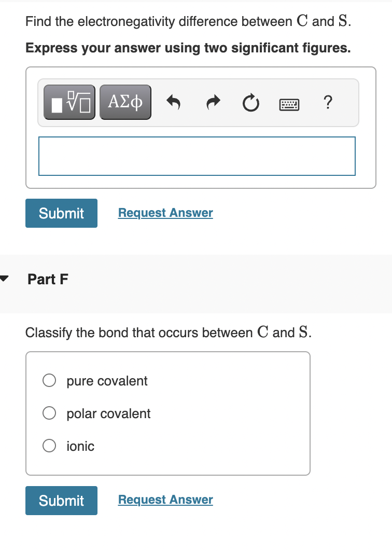Click the Part F section heading
Screen dimensions: 392x553
[x=47, y=279]
